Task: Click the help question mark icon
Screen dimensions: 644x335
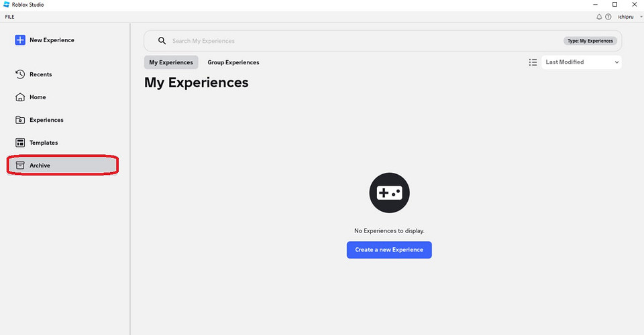Action: pos(608,17)
